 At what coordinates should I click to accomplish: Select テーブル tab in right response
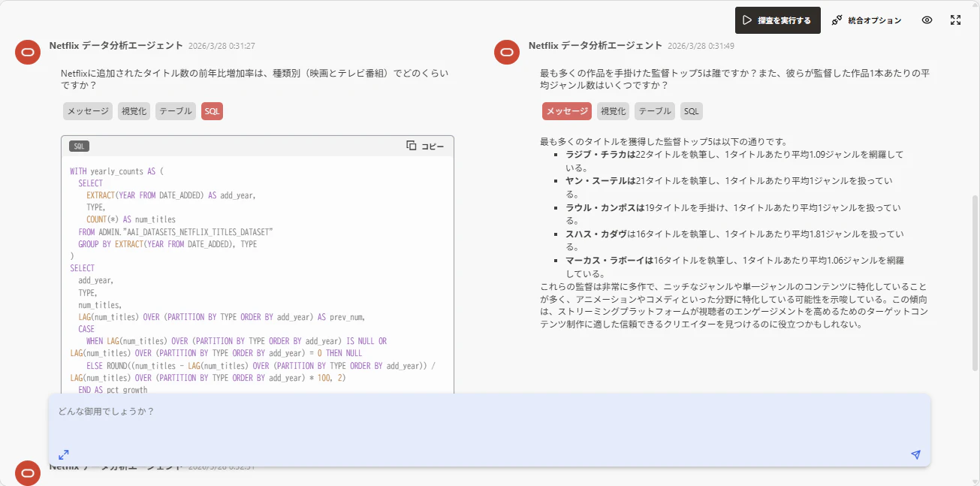pyautogui.click(x=655, y=111)
